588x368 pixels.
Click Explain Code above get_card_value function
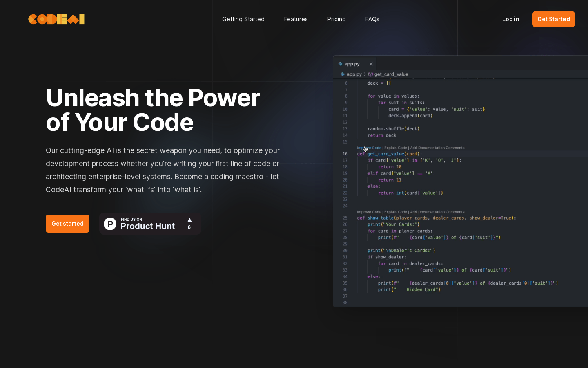(x=396, y=148)
